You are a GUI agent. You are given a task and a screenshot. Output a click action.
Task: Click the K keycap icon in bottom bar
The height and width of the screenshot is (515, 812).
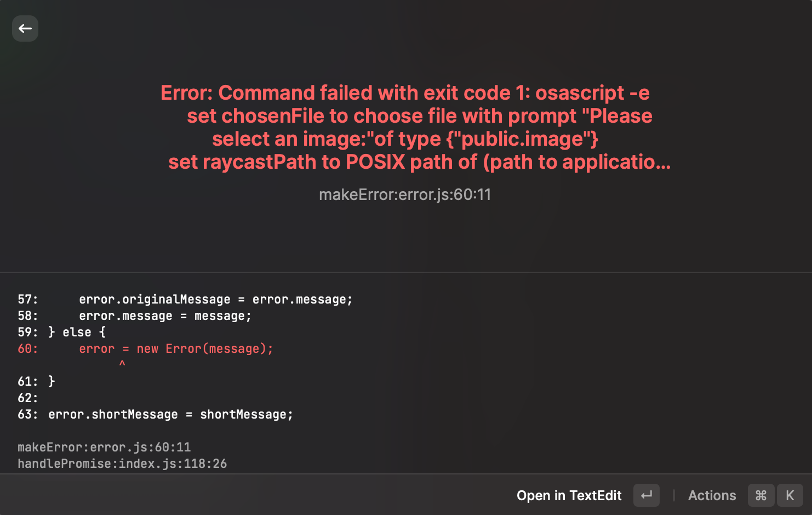(x=790, y=495)
